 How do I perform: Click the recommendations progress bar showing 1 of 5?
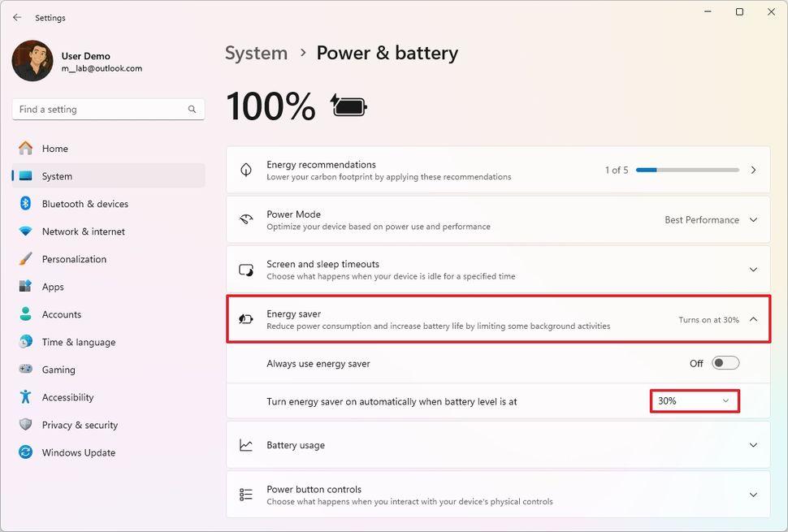pyautogui.click(x=687, y=170)
